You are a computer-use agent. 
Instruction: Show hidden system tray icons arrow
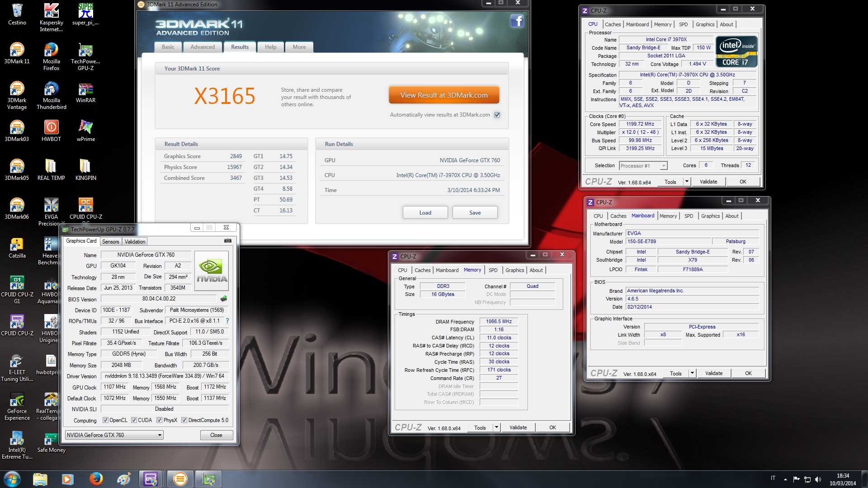785,479
